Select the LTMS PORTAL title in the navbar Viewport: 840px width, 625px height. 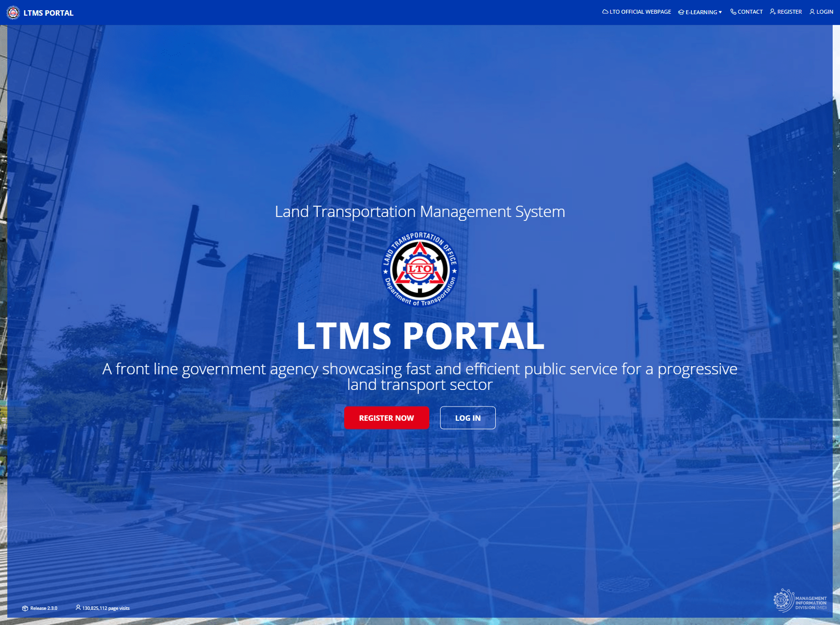click(x=48, y=13)
